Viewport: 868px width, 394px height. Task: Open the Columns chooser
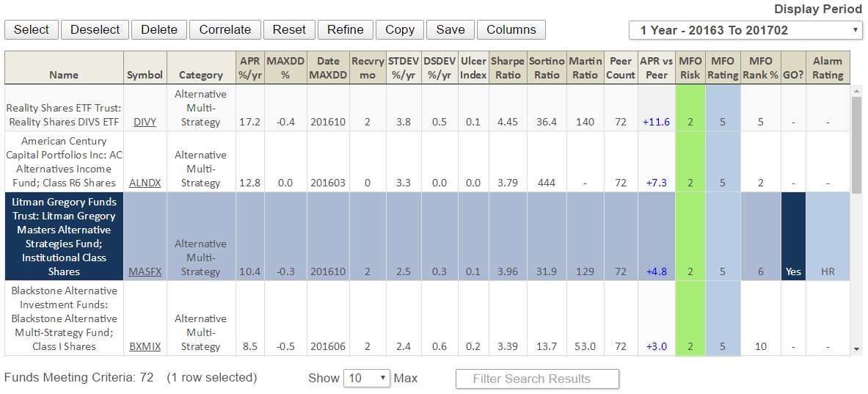pyautogui.click(x=511, y=29)
